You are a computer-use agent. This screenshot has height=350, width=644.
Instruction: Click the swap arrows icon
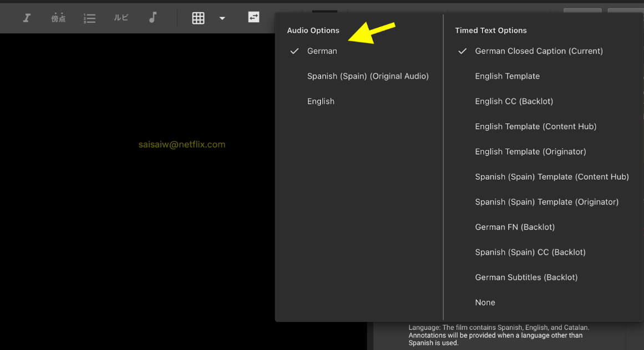253,17
